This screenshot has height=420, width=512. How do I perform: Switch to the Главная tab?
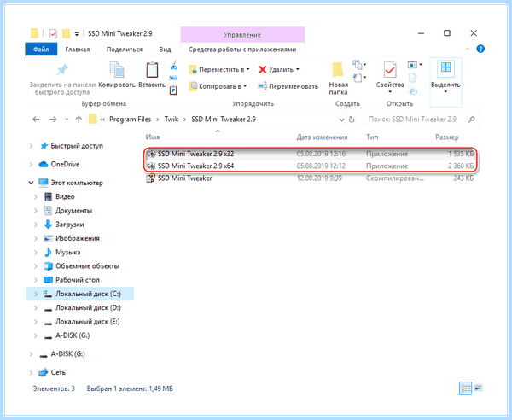[78, 50]
